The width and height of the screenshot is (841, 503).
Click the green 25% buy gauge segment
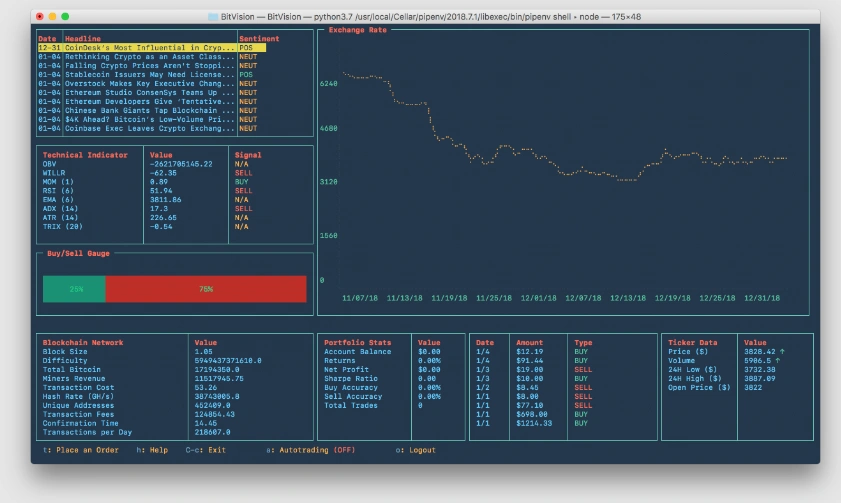74,289
